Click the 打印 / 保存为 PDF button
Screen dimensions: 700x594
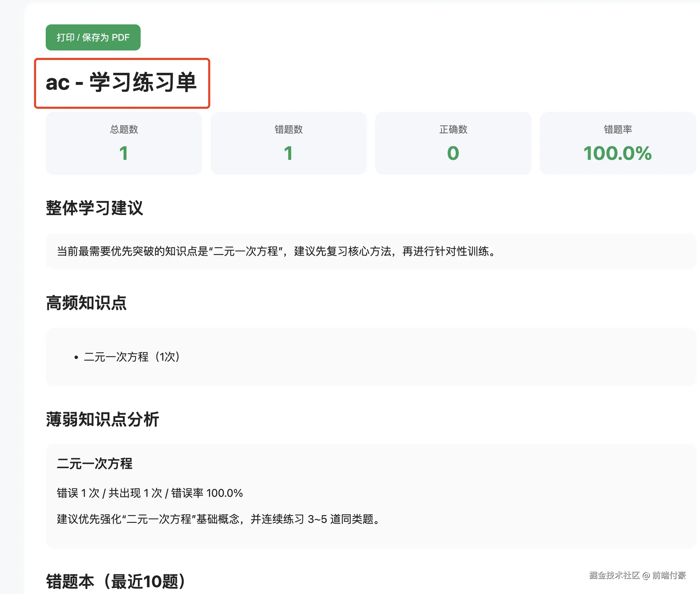[x=93, y=37]
